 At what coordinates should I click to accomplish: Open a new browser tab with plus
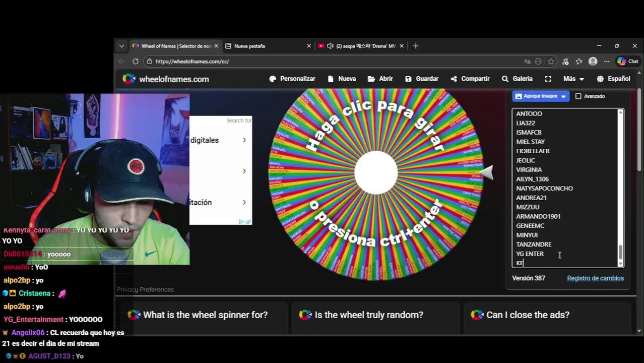click(x=415, y=46)
